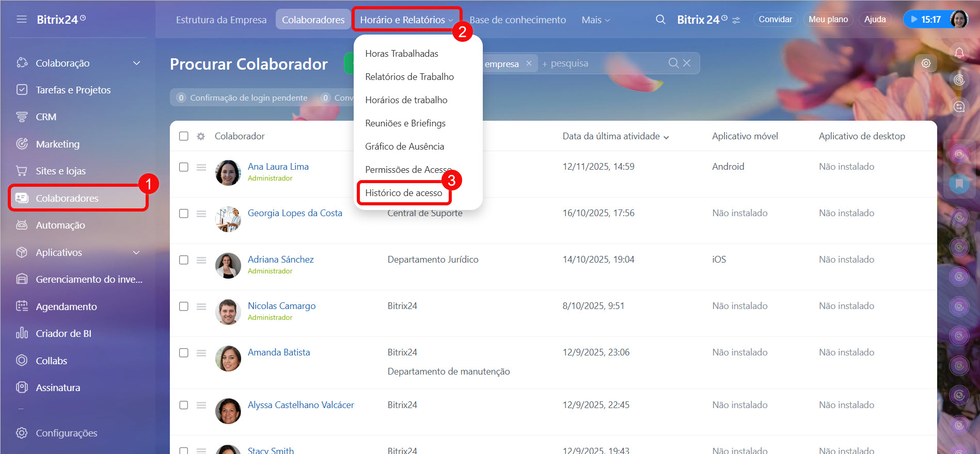Remove the empresa filter tag
This screenshot has width=980, height=454.
(529, 63)
